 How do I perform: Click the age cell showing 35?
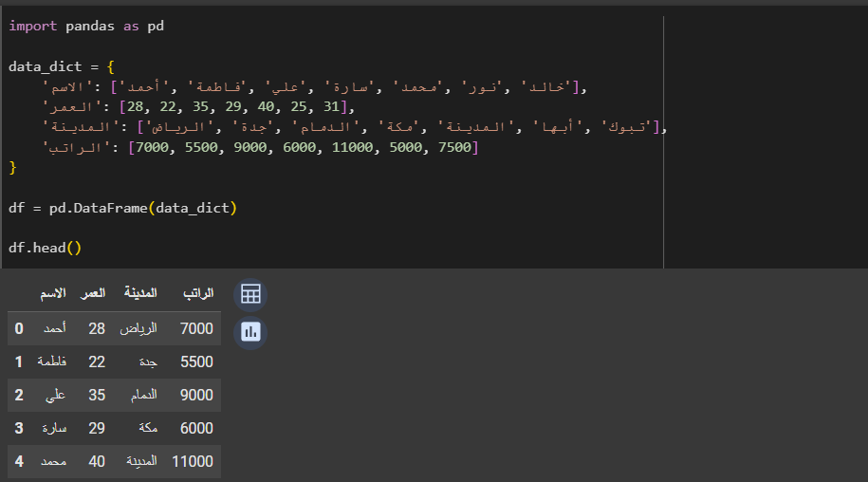[96, 395]
